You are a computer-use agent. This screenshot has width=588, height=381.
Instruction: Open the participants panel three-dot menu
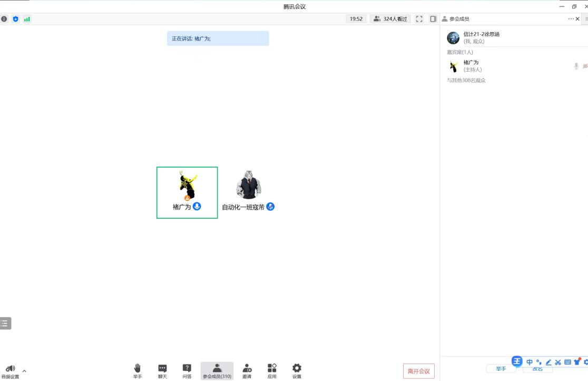click(x=571, y=19)
